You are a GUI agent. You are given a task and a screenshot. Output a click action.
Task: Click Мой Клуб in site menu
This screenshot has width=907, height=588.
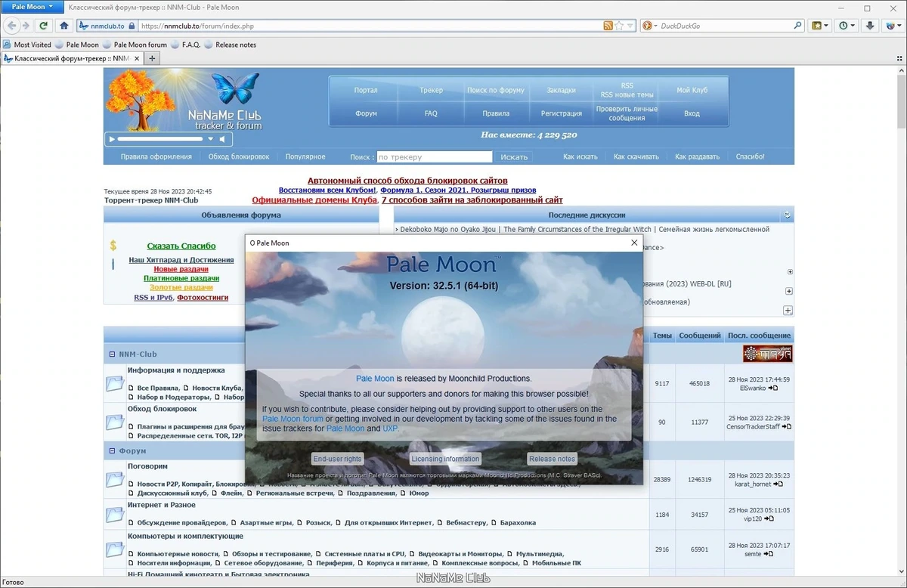click(x=692, y=90)
